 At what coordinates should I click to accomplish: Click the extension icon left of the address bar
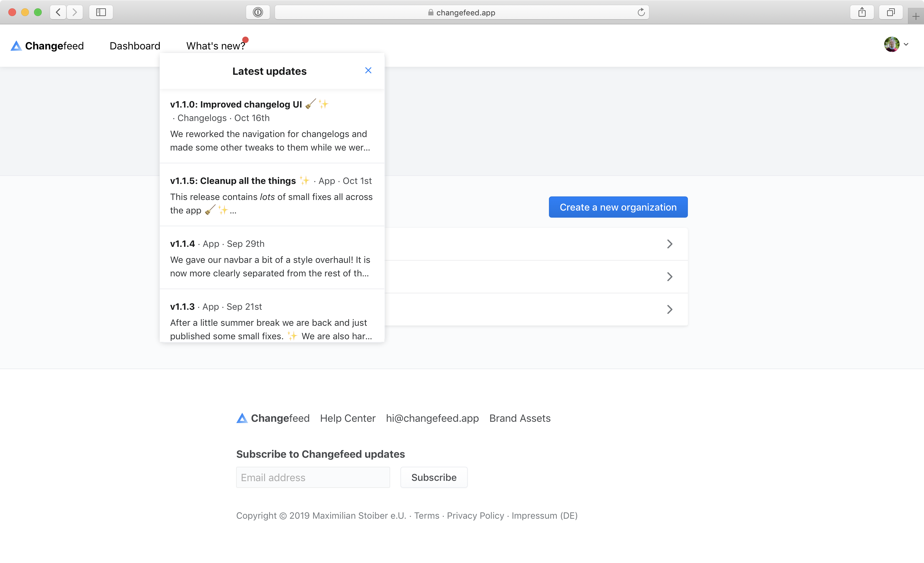click(x=258, y=12)
